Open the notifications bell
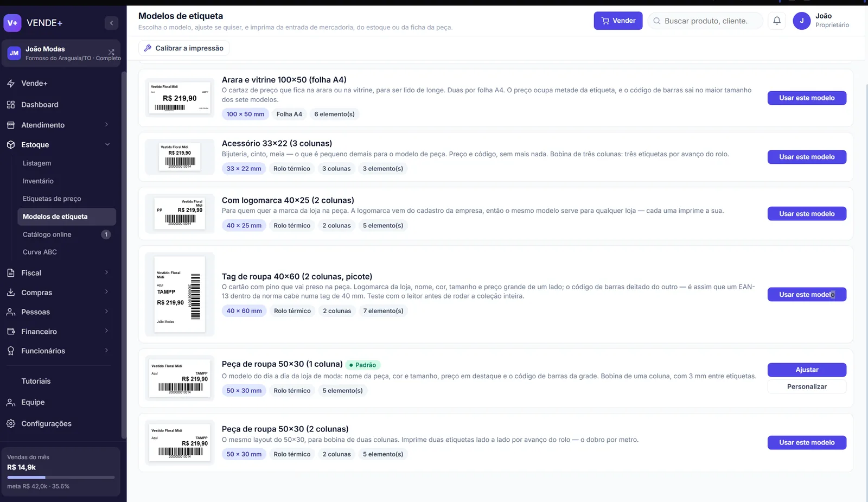868x502 pixels. coord(777,21)
